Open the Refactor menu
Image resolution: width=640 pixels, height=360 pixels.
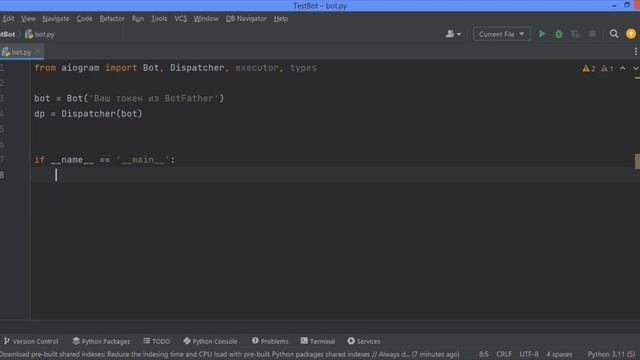coord(112,19)
